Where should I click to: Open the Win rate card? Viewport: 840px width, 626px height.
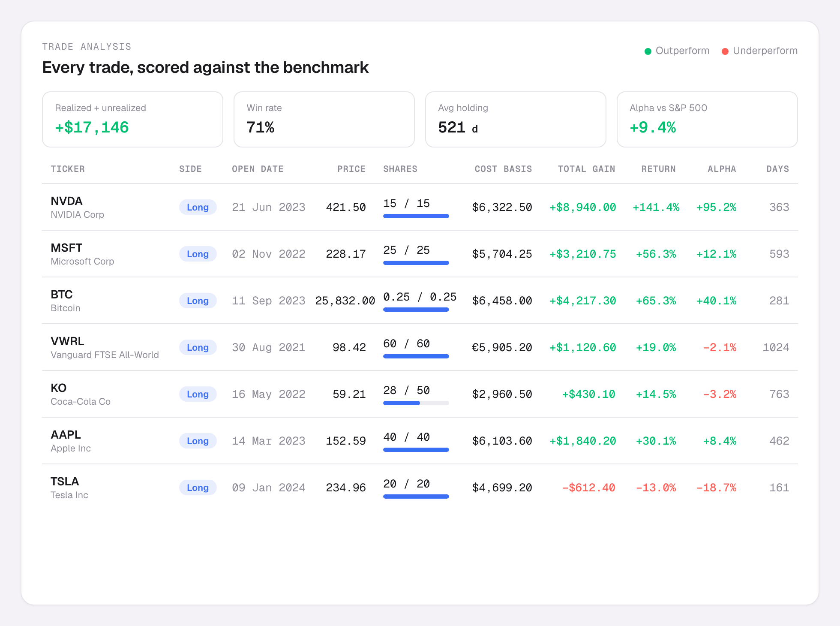pyautogui.click(x=324, y=119)
